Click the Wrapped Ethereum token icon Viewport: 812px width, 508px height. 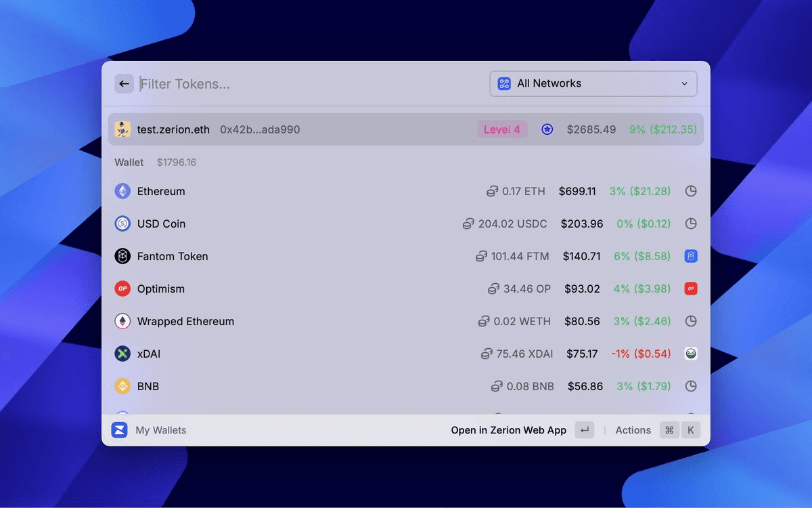122,321
